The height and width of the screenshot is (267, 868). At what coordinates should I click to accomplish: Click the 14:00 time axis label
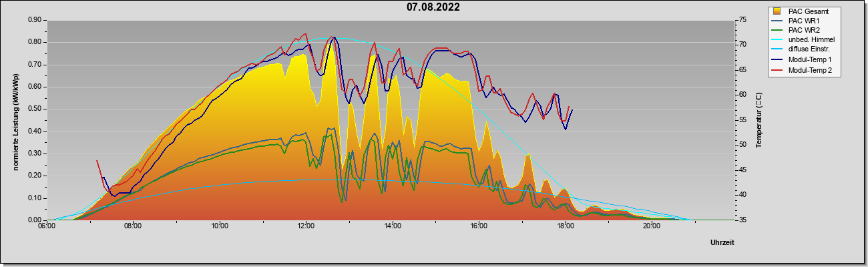pos(393,226)
